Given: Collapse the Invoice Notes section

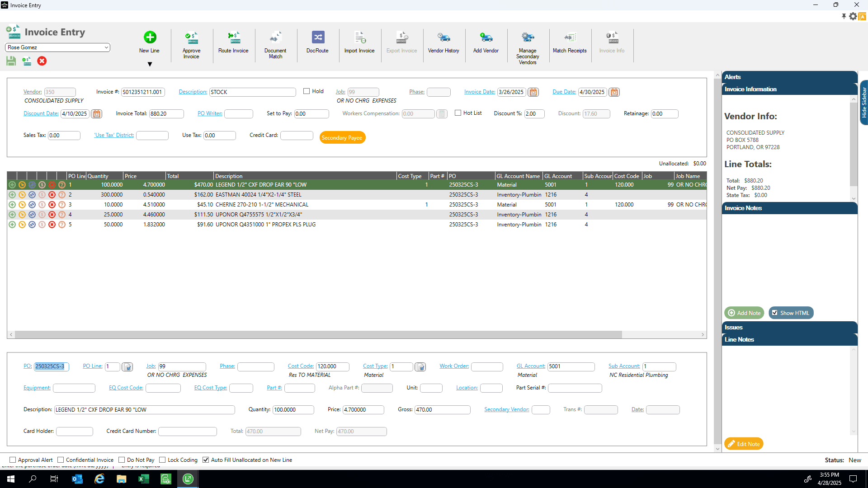Looking at the screenshot, I should (789, 208).
